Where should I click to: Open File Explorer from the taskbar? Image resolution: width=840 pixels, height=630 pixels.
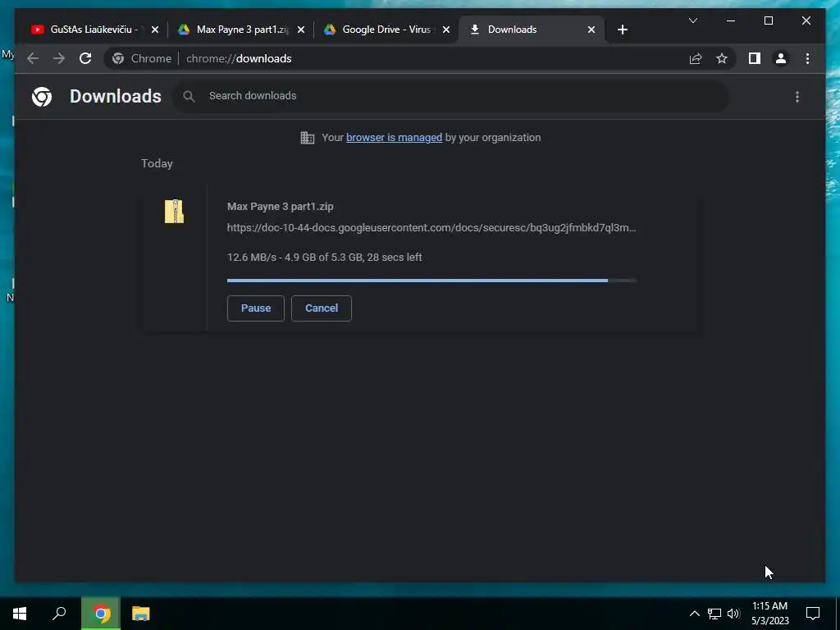point(141,614)
